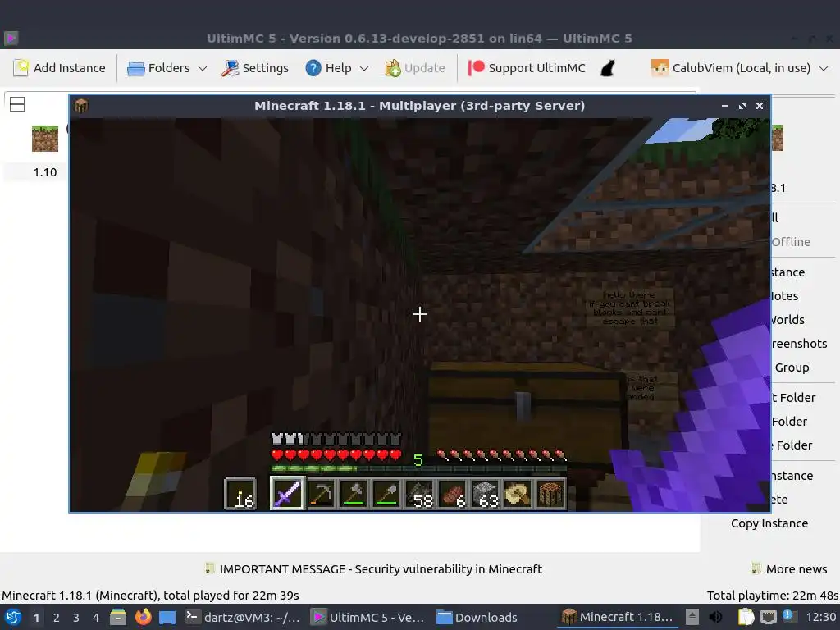Switch to Downloads taskbar entry
This screenshot has height=630, width=840.
tap(477, 617)
